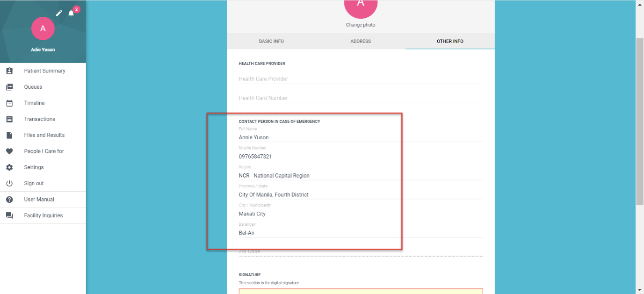Click the Files and Results document icon
Image resolution: width=644 pixels, height=294 pixels.
pyautogui.click(x=9, y=135)
